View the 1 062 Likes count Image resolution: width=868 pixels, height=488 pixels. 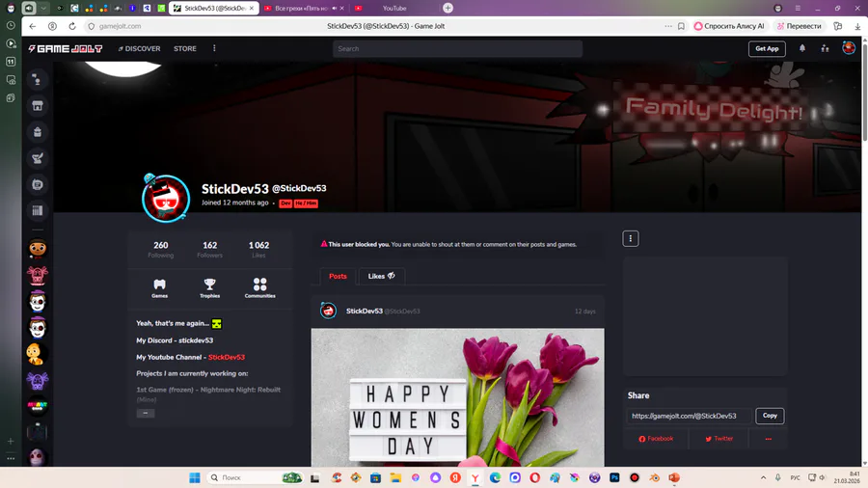(258, 249)
